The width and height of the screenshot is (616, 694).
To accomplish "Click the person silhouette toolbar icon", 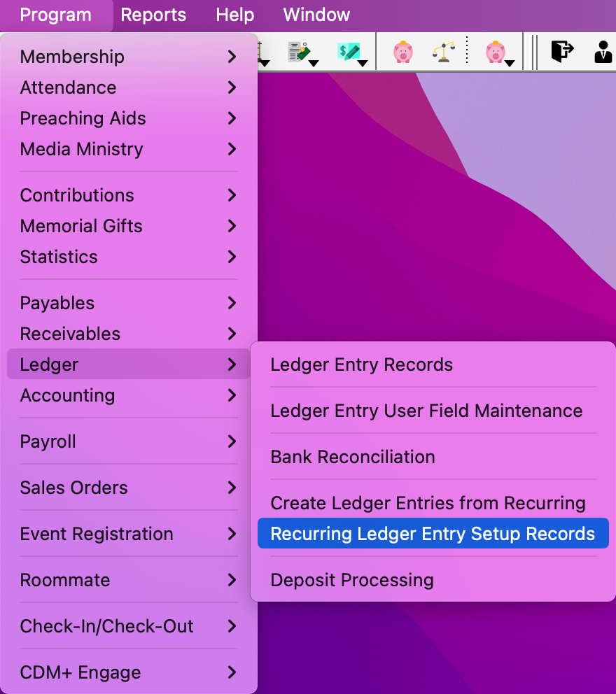I will [603, 50].
